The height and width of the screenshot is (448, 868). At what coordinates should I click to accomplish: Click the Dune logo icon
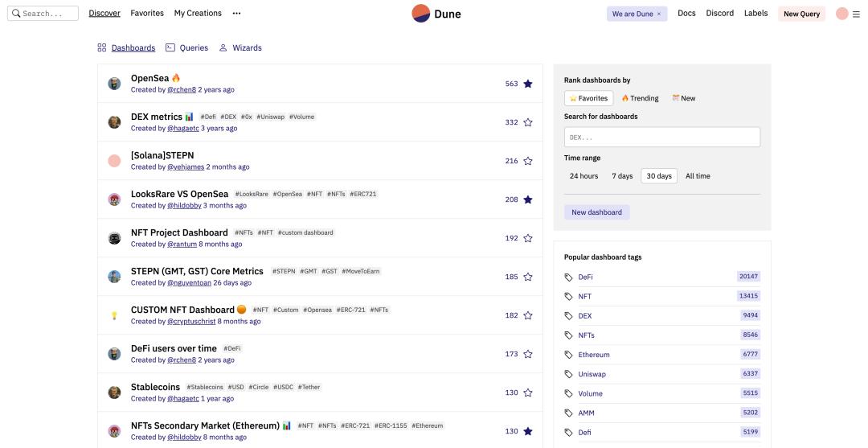coord(420,14)
